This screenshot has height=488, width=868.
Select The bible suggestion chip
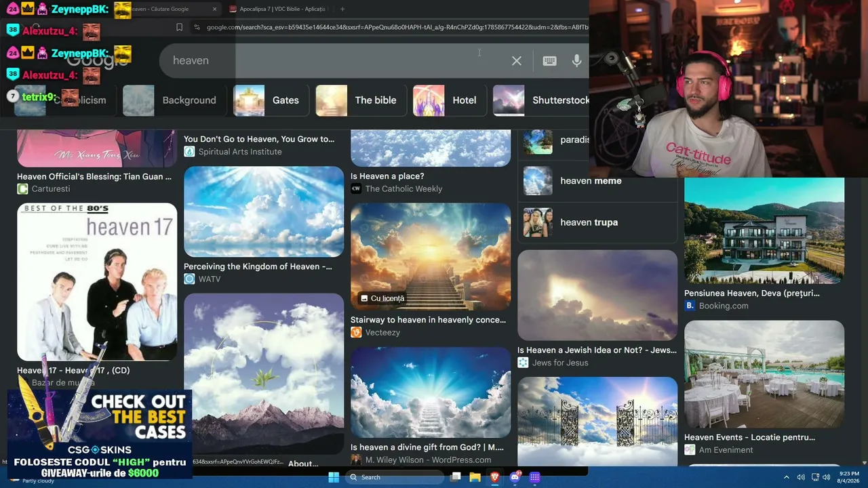click(360, 100)
